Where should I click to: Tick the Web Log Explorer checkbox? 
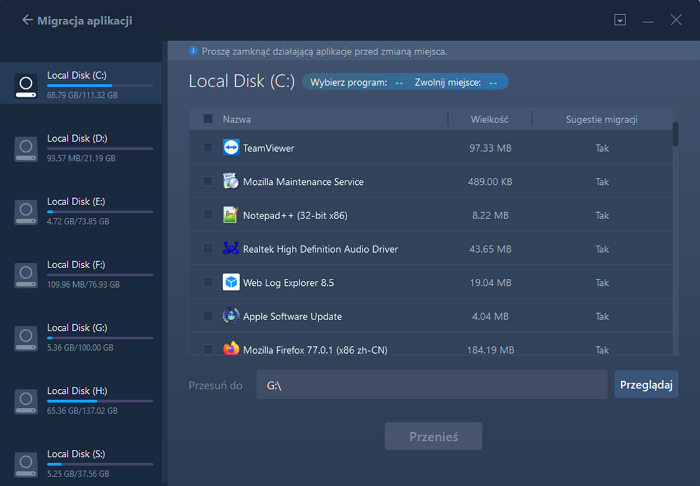click(x=208, y=282)
